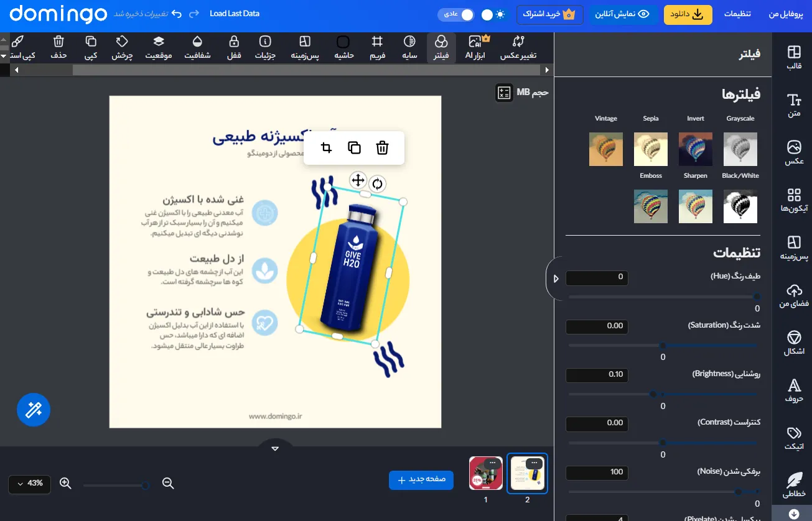Open the آیکون‌ها (icons) sidebar panel
Screen dimensions: 812x521
click(x=793, y=200)
